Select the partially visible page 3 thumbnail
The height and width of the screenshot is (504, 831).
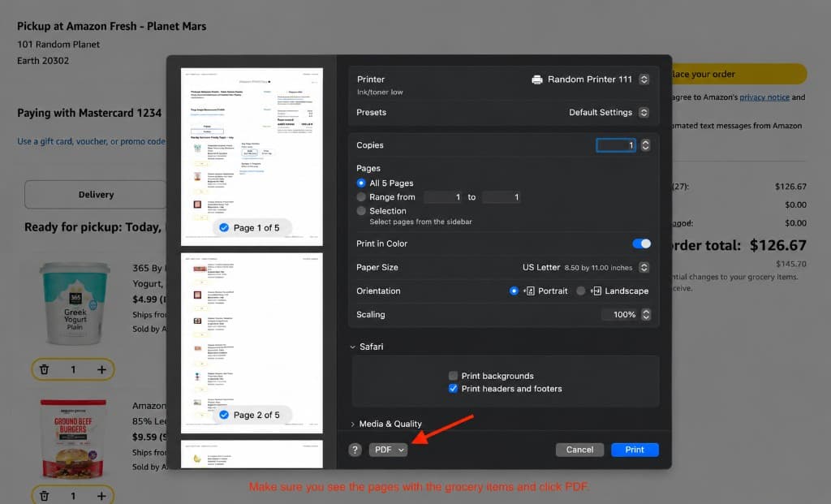pos(252,454)
